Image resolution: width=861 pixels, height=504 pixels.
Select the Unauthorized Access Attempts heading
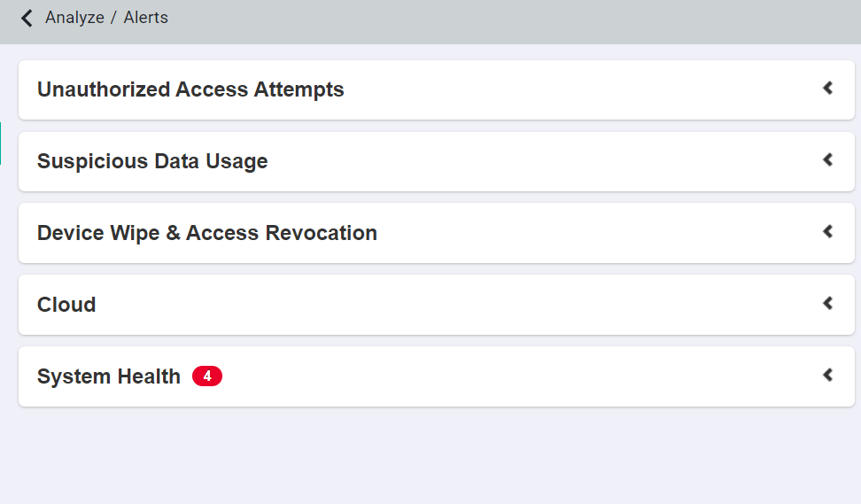click(190, 89)
